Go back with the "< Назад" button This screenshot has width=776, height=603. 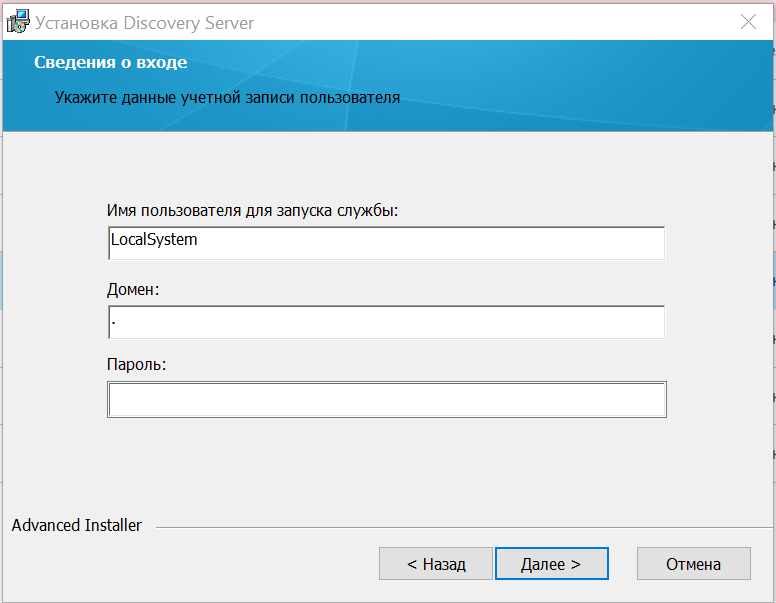click(x=436, y=564)
